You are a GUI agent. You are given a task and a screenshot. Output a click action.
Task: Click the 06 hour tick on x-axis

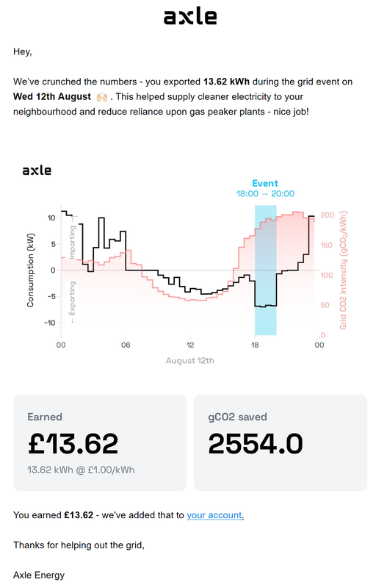point(126,345)
